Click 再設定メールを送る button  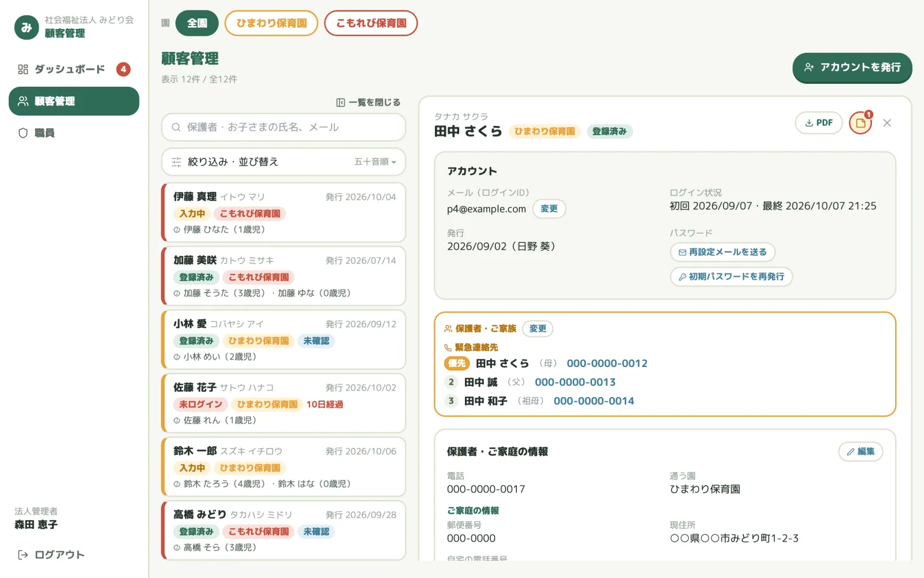pos(722,252)
